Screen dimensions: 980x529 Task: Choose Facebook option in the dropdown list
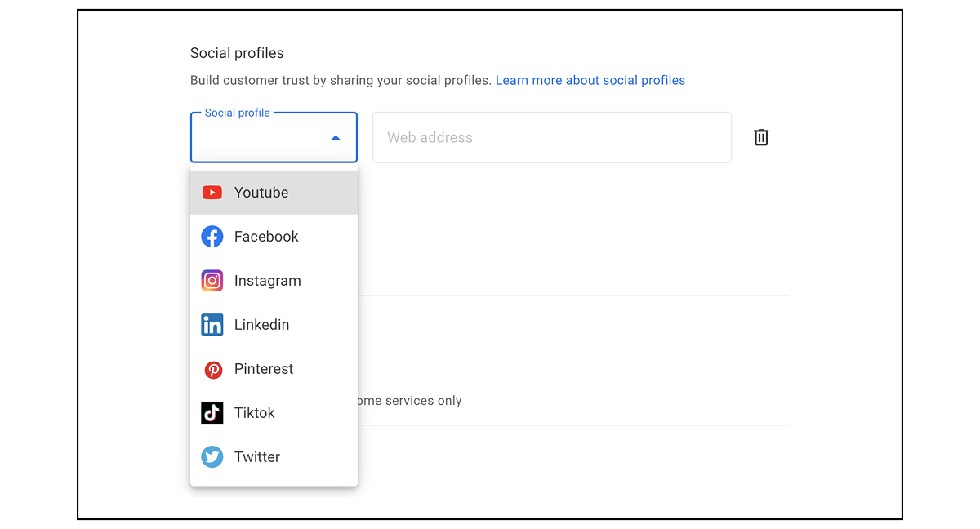(x=266, y=237)
